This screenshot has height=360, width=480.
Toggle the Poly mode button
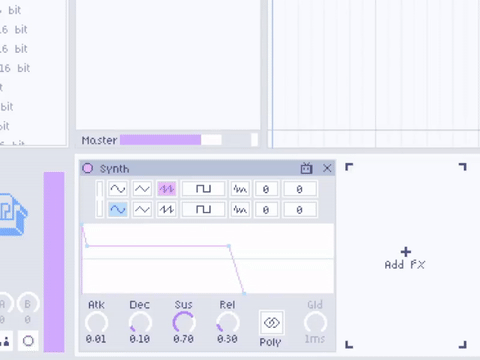coord(272,322)
